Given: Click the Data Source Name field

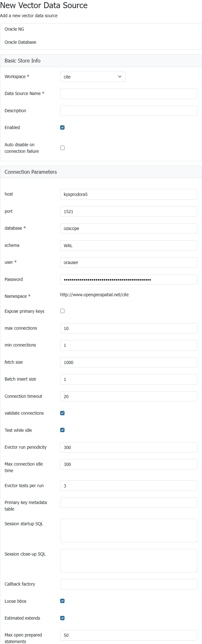Looking at the screenshot, I should point(128,94).
